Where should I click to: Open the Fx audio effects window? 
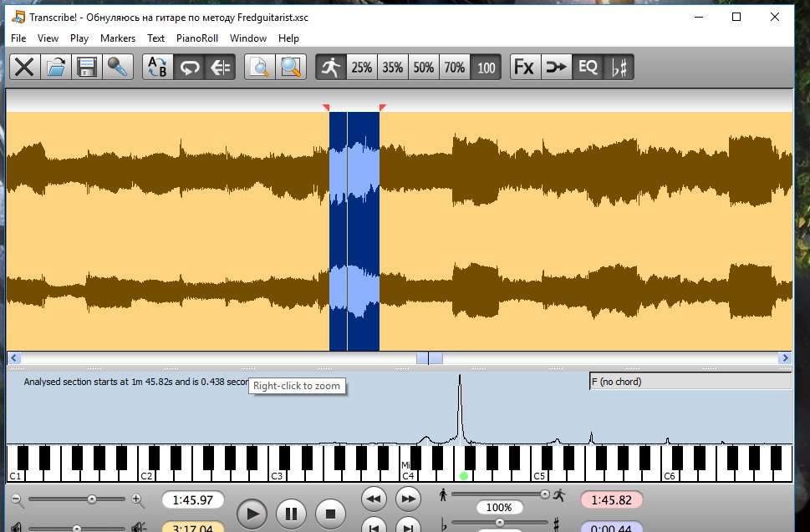525,67
